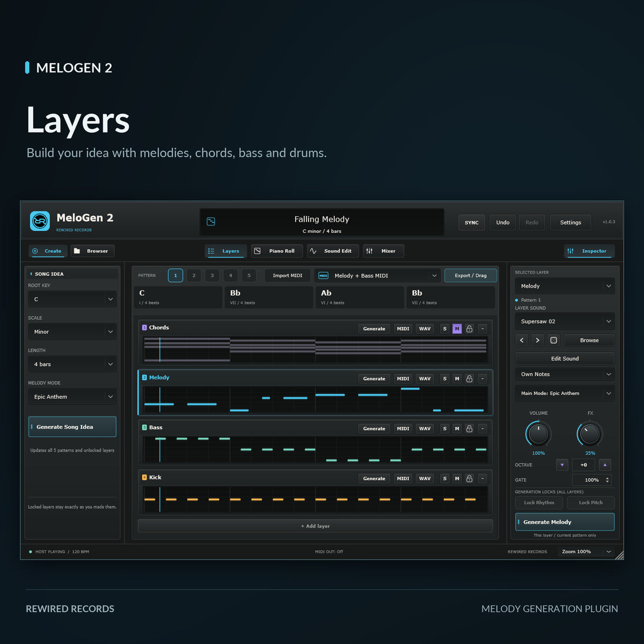The image size is (644, 644).
Task: Click the MeloGen 2 logo icon
Action: point(40,221)
